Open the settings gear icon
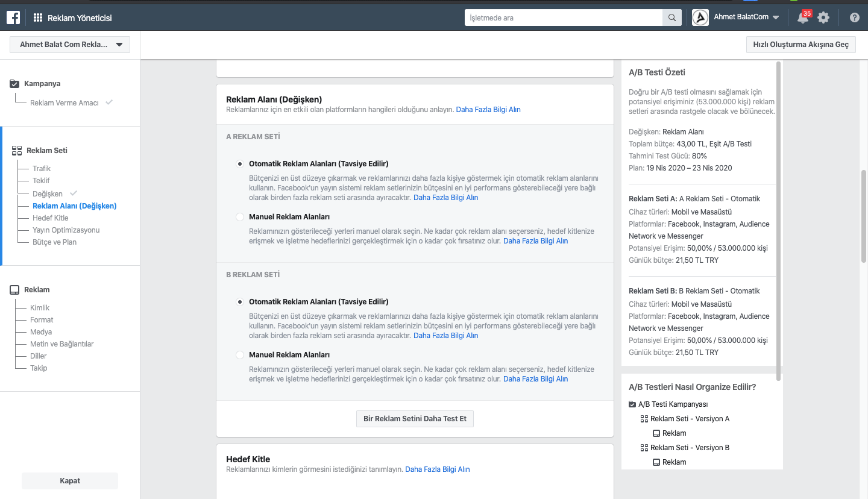The width and height of the screenshot is (868, 499). (x=823, y=17)
